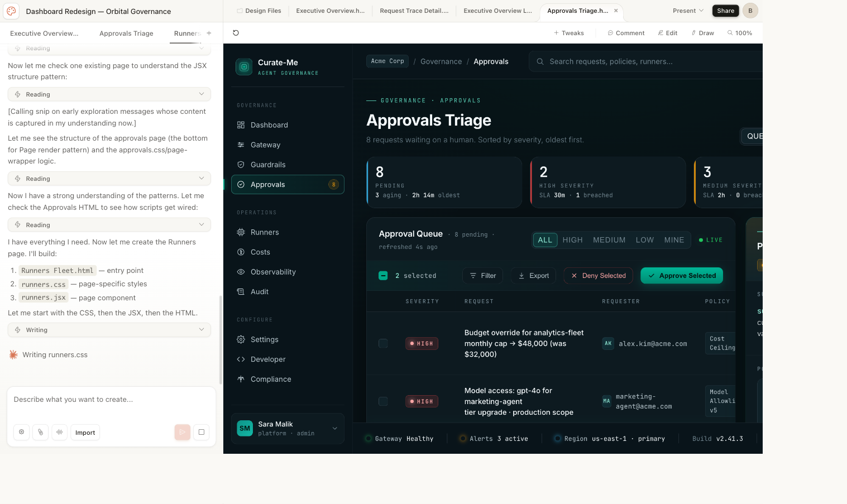The height and width of the screenshot is (504, 847).
Task: Add a new chat tab with plus
Action: pyautogui.click(x=209, y=33)
